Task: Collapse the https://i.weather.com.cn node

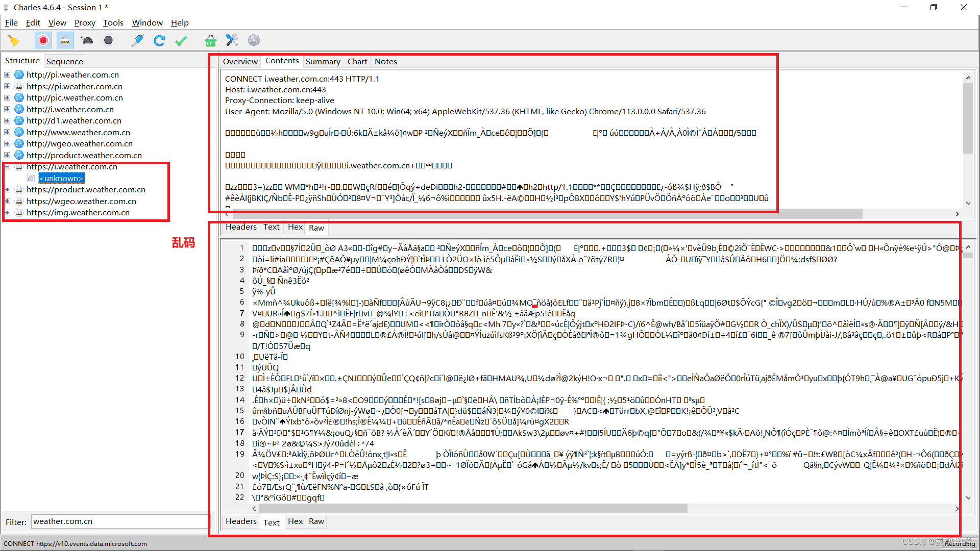Action: (x=7, y=167)
